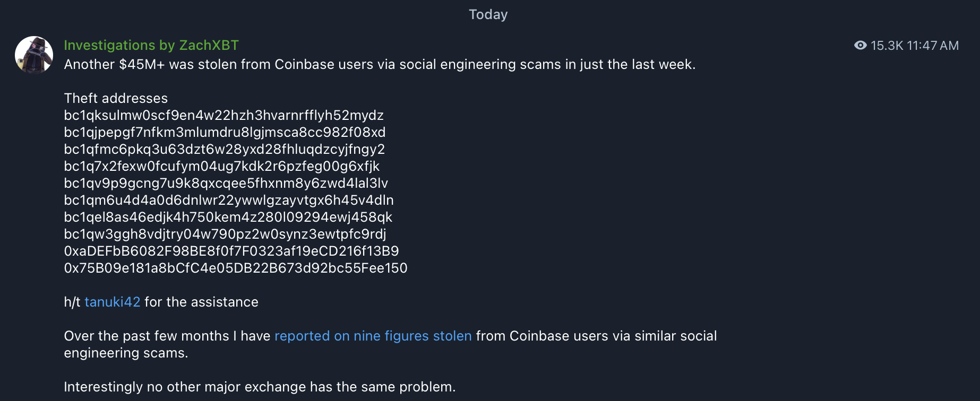Click the message body about Coinbase scams
The width and height of the screenshot is (980, 401).
[x=379, y=64]
